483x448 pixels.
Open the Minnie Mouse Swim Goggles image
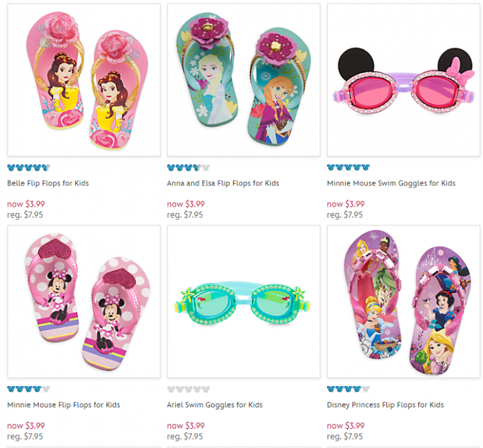[403, 79]
